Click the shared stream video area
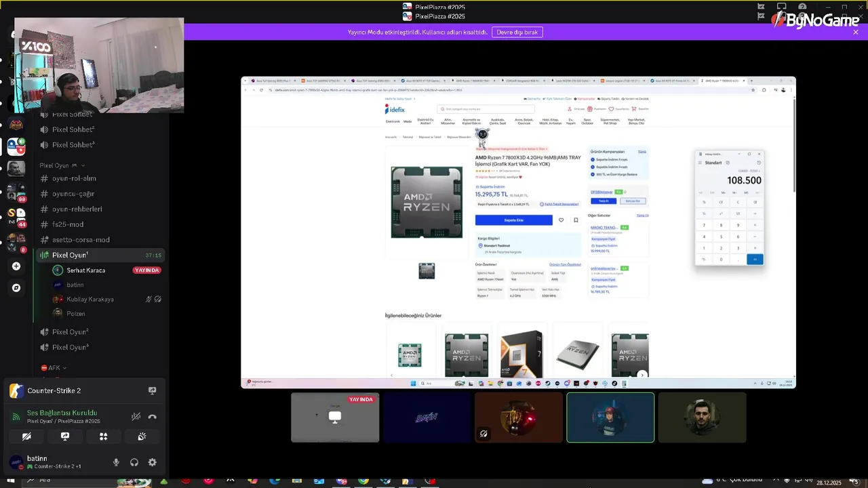Viewport: 868px width, 488px height. (518, 232)
